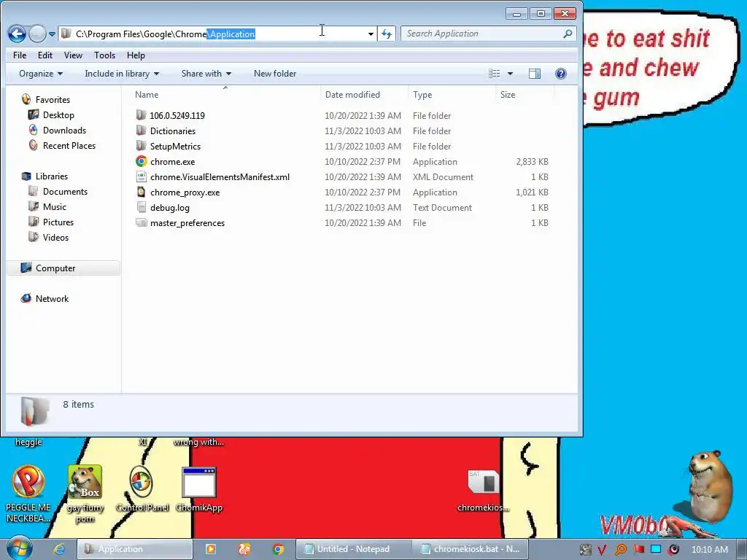This screenshot has height=560, width=747.
Task: Expand the Share with dropdown
Action: (x=206, y=74)
